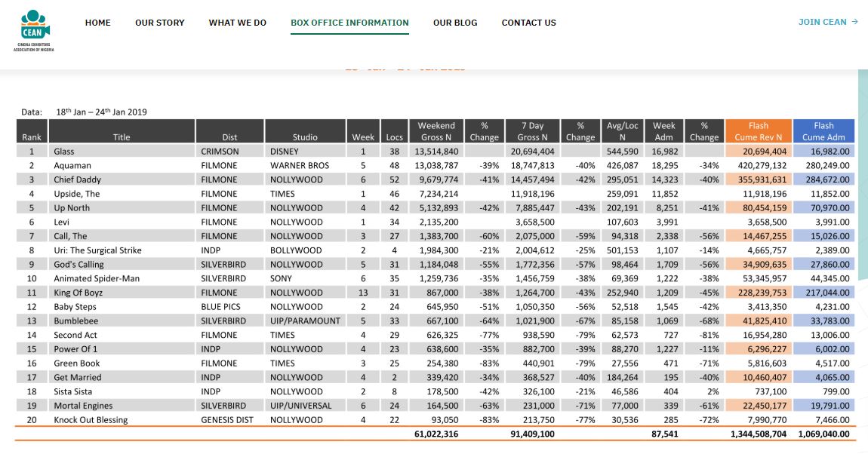Click the 7 Day Gross N header

tap(532, 132)
